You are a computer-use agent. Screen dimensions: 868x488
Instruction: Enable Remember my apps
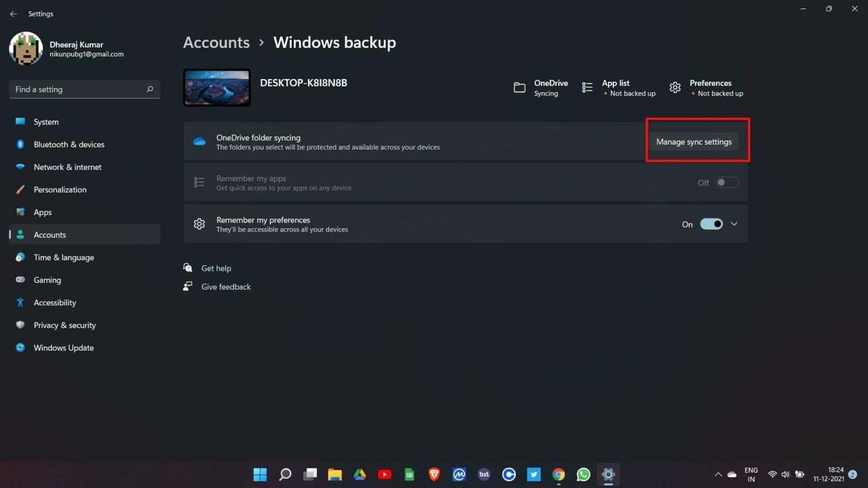point(727,182)
